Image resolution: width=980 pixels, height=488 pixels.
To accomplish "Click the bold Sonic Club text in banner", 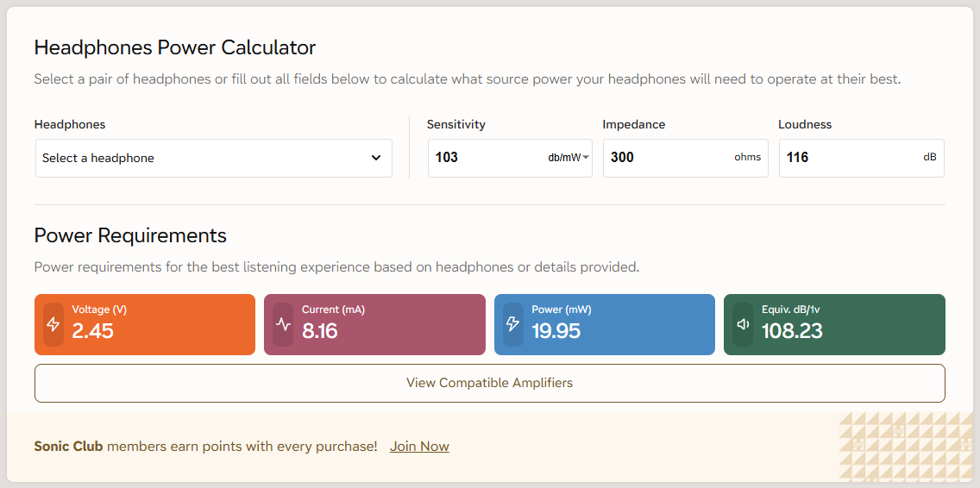I will pyautogui.click(x=68, y=447).
